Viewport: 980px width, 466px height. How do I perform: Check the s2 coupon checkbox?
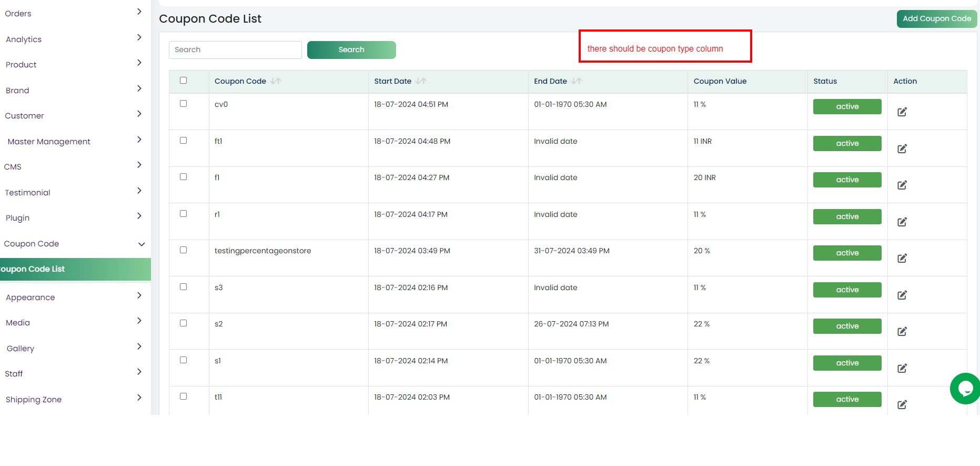coord(183,323)
